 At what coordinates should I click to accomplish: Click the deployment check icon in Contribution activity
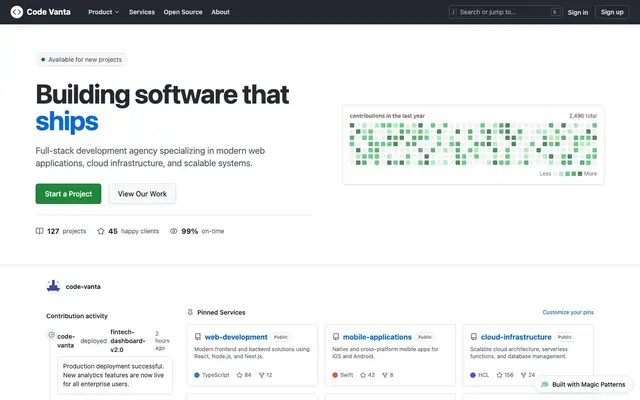coord(51,335)
